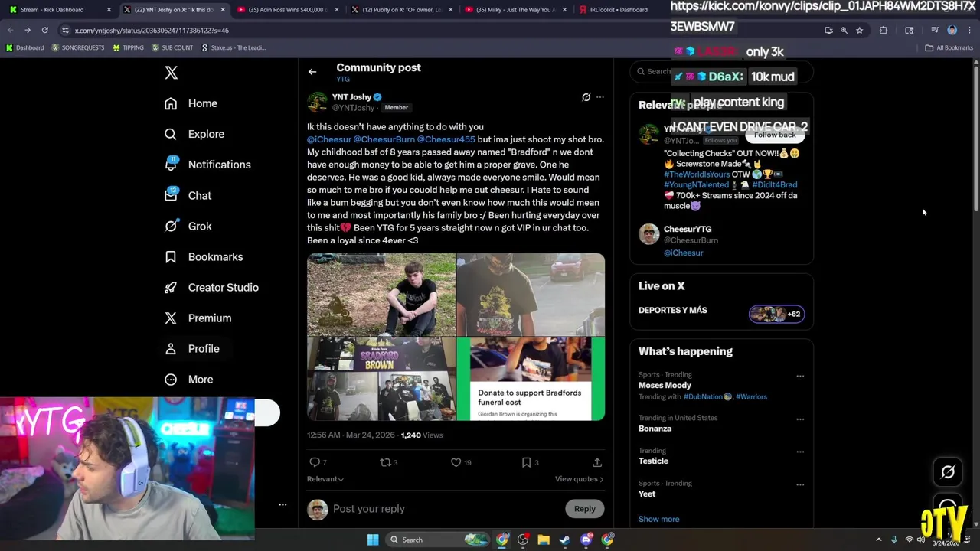Open the Bradford Brown collage image
Viewport: 980px width, 551px height.
pyautogui.click(x=381, y=379)
